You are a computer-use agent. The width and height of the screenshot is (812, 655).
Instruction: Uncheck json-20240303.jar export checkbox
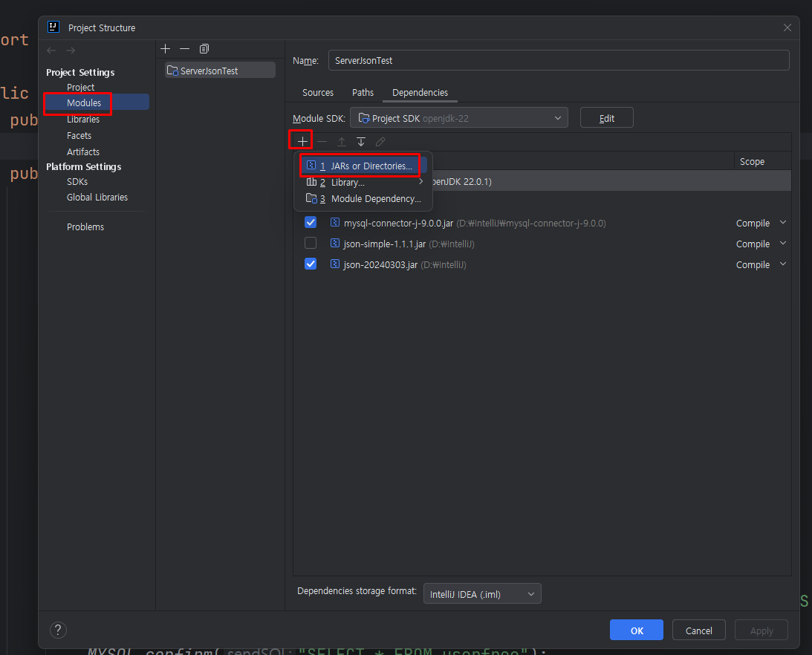[311, 264]
